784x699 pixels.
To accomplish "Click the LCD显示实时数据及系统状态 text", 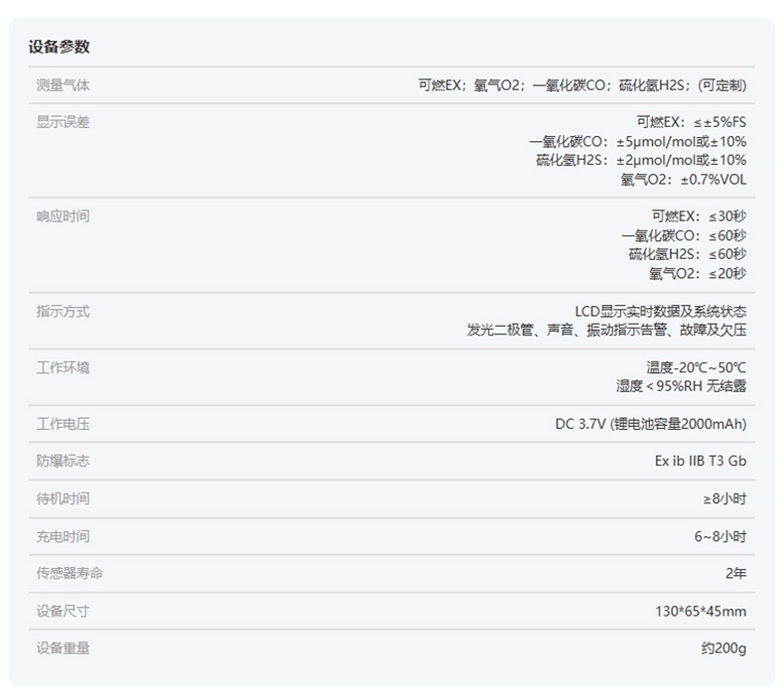I will 660,312.
